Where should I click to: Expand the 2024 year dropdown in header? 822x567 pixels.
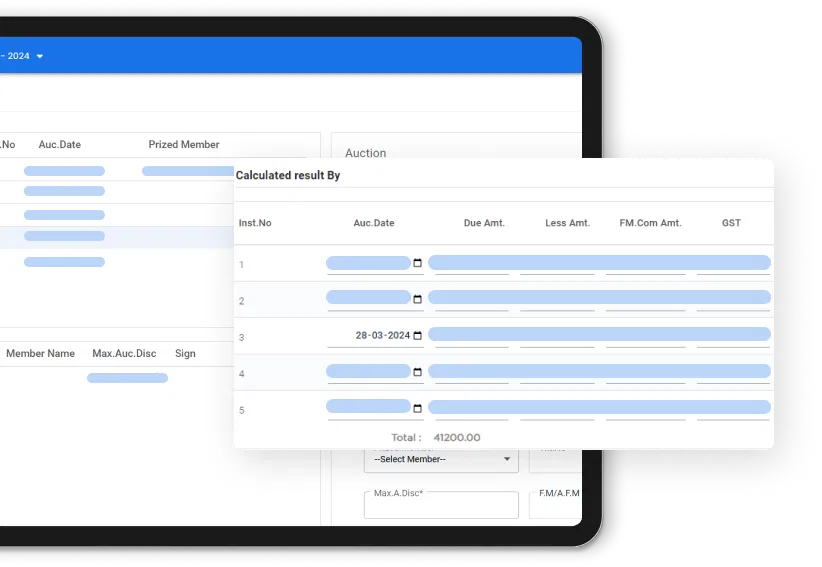coord(40,56)
